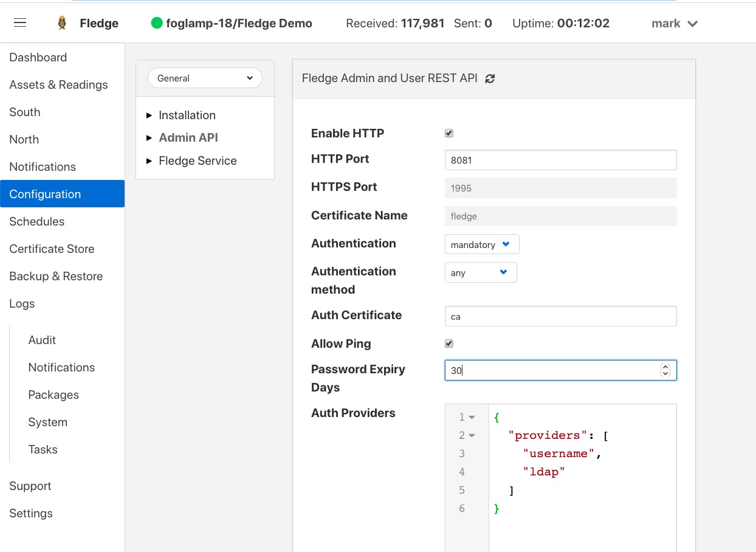Screen dimensions: 756x552
Task: Fold line 2 providers array in editor
Action: click(472, 435)
